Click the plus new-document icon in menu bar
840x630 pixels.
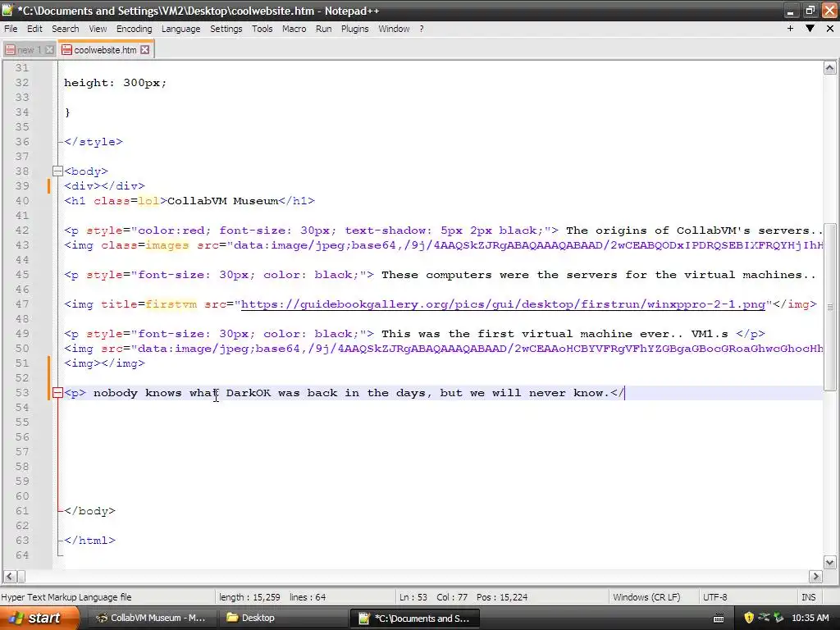coord(790,29)
